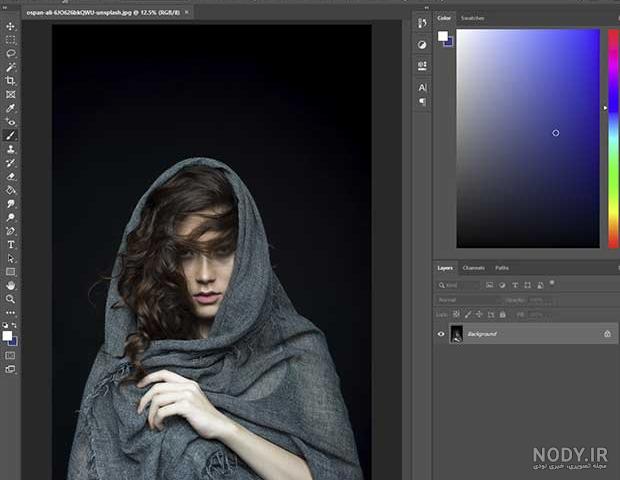Change the screen mode in toolbar

(11, 369)
